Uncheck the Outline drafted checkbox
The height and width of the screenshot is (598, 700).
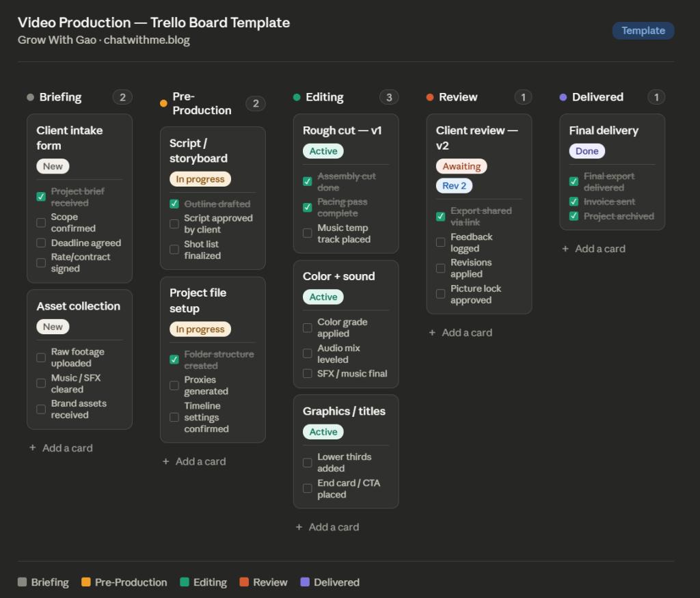tap(174, 204)
